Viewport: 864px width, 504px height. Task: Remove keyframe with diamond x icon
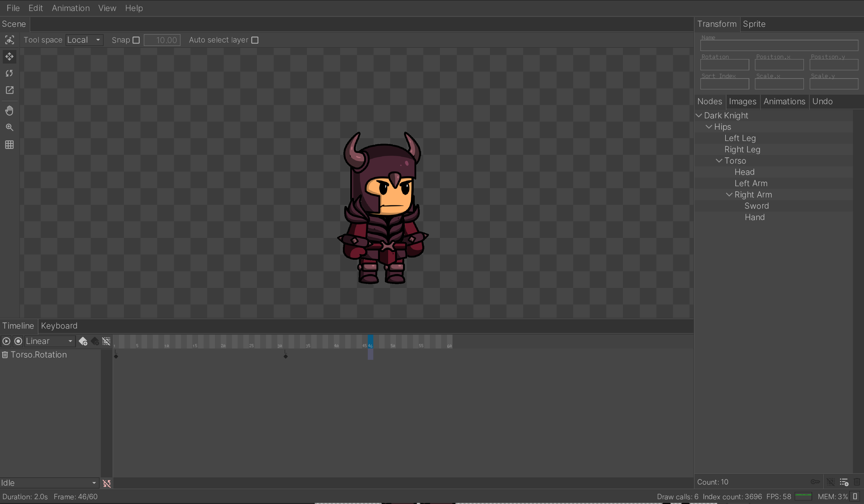click(x=95, y=341)
